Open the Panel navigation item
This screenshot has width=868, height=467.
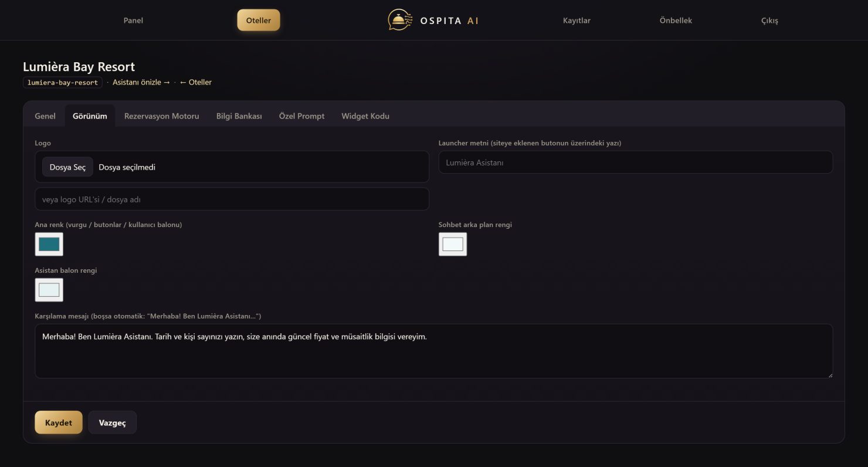tap(133, 21)
